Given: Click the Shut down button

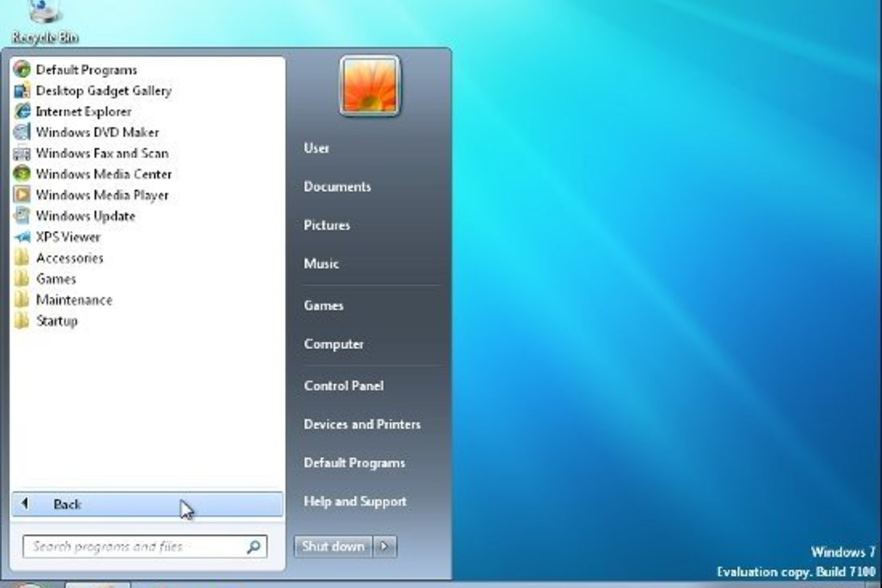Looking at the screenshot, I should (333, 546).
